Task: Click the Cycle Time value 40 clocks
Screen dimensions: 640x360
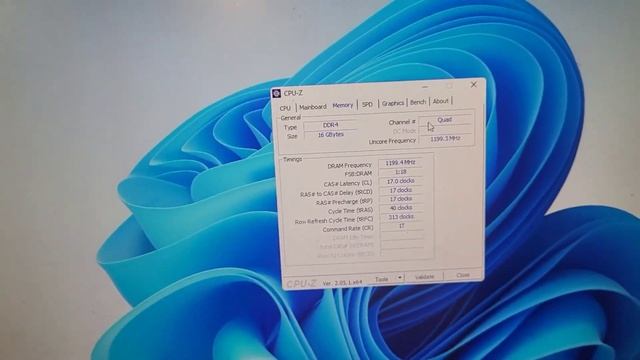Action: pos(401,208)
